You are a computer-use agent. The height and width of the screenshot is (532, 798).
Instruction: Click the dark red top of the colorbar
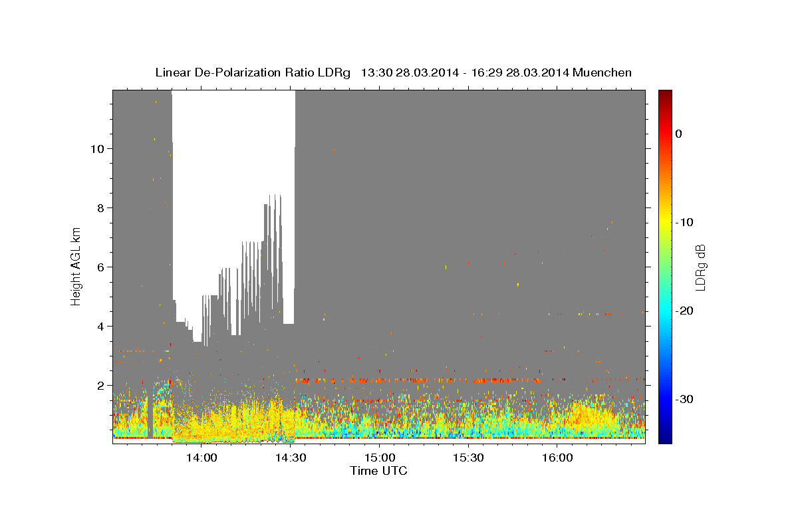pyautogui.click(x=665, y=94)
